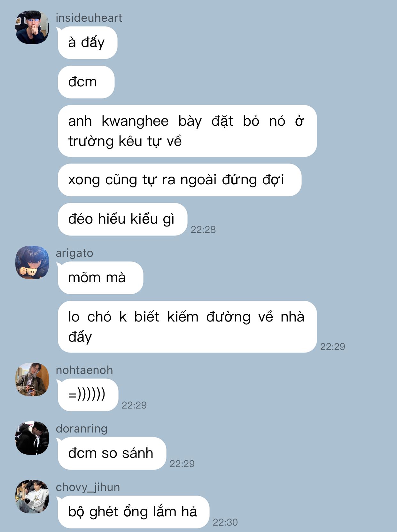Screen dimensions: 397x532
Task: Select the 'đcm so sánh' message
Action: point(112,453)
